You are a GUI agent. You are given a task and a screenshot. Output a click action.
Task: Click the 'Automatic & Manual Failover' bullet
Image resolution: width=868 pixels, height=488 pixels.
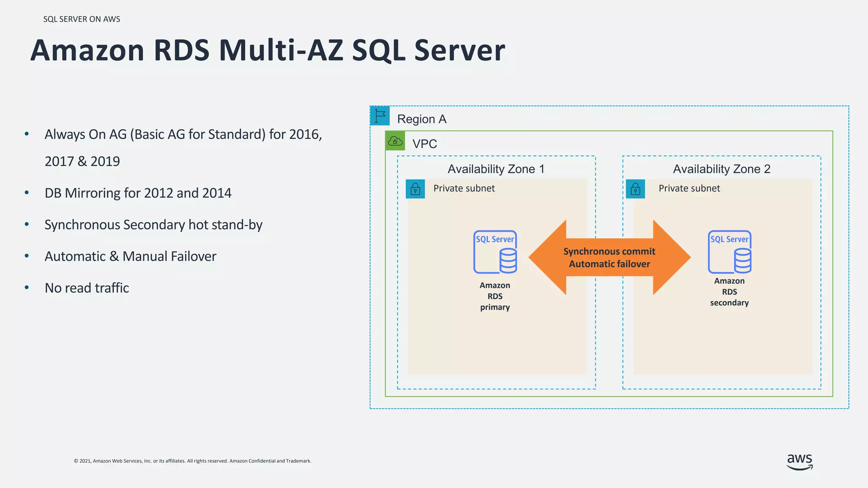click(131, 256)
